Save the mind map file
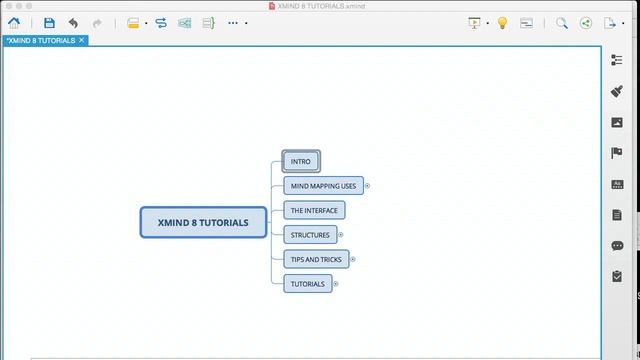Screen dimensions: 640x360 pyautogui.click(x=49, y=23)
